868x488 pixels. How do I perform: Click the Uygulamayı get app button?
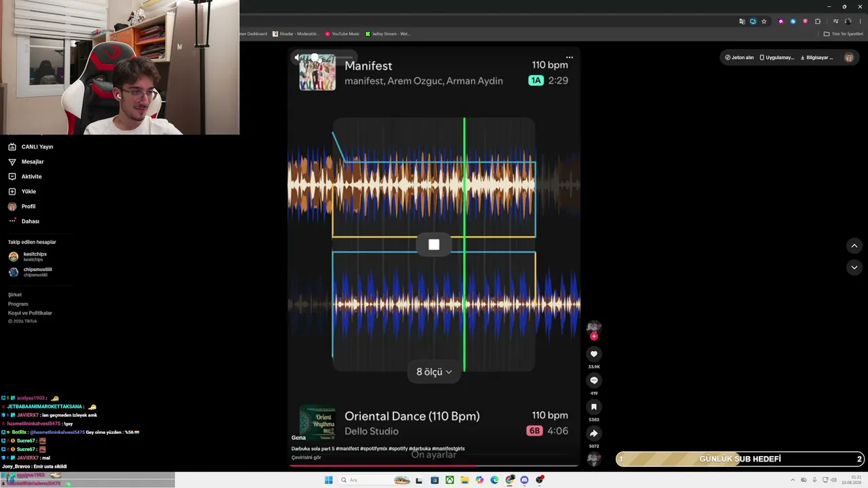(x=776, y=58)
